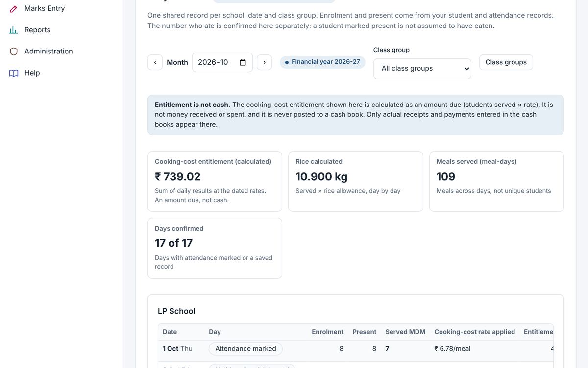Image resolution: width=588 pixels, height=368 pixels.
Task: Click the Served MDM column header
Action: pos(405,332)
